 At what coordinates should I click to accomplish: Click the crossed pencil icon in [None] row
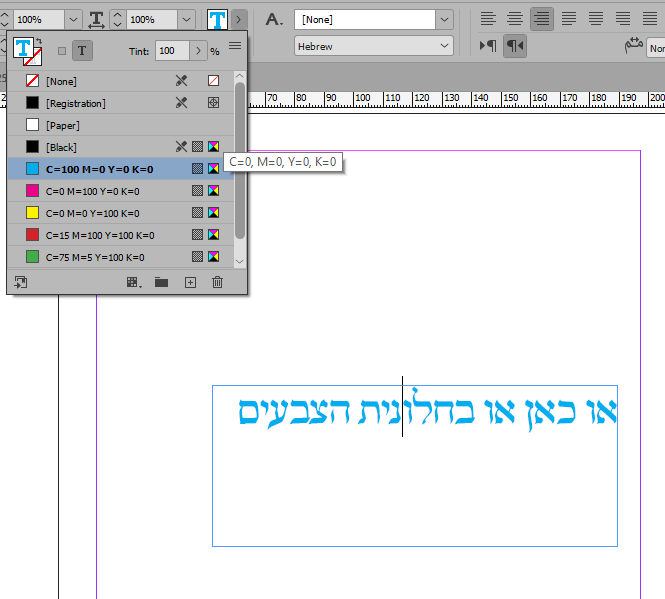(182, 81)
